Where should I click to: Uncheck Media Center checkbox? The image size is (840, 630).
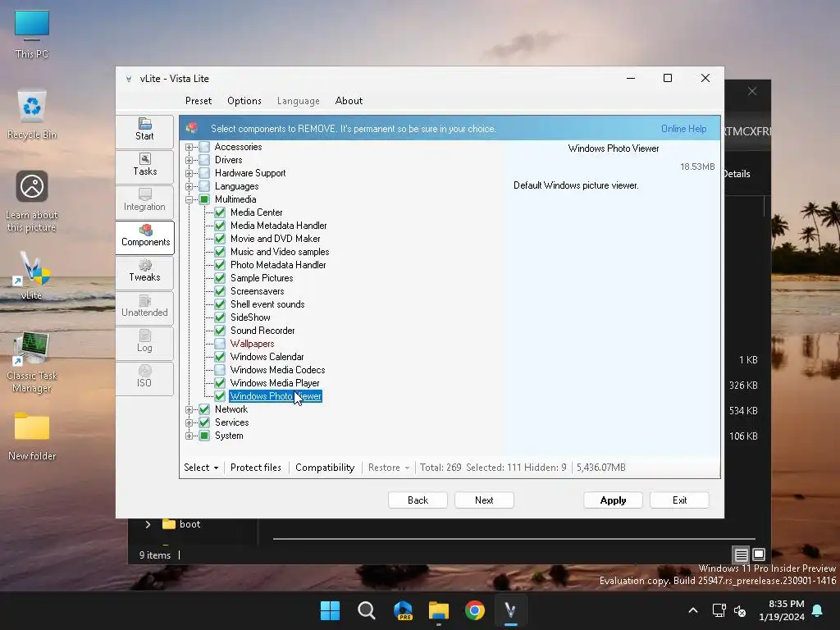tap(220, 212)
